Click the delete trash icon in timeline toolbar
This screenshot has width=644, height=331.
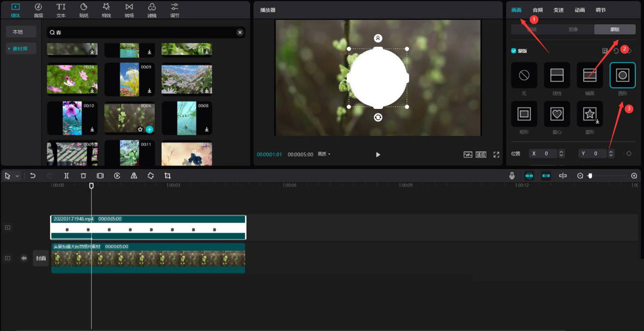point(83,176)
